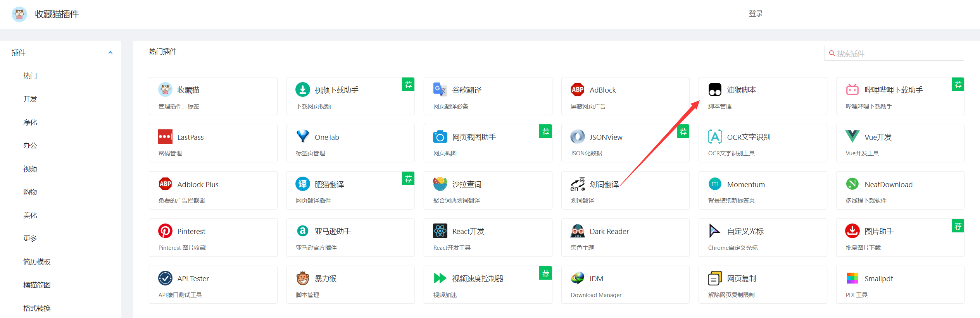Screen dimensions: 980x318
Task: Open the 收藏猫 plugin card icon
Action: 165,89
